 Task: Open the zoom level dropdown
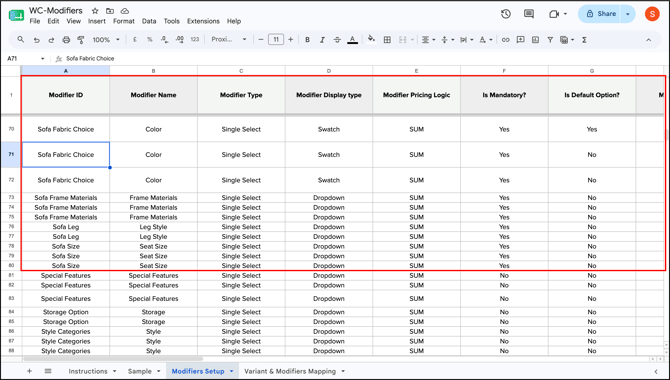click(x=106, y=40)
